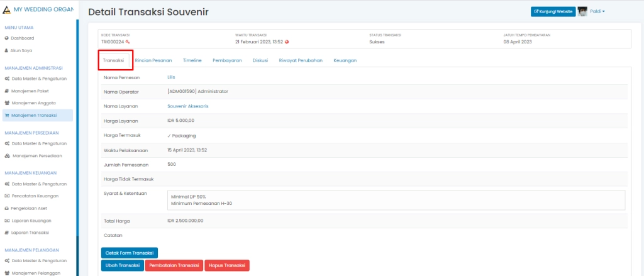Open Pencatatan Keuangan in sidebar
644x276 pixels.
(x=39, y=196)
